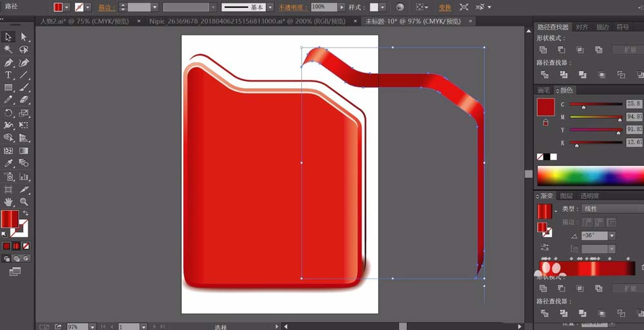The height and width of the screenshot is (330, 644).
Task: Select the Pencil tool
Action: coord(8,100)
